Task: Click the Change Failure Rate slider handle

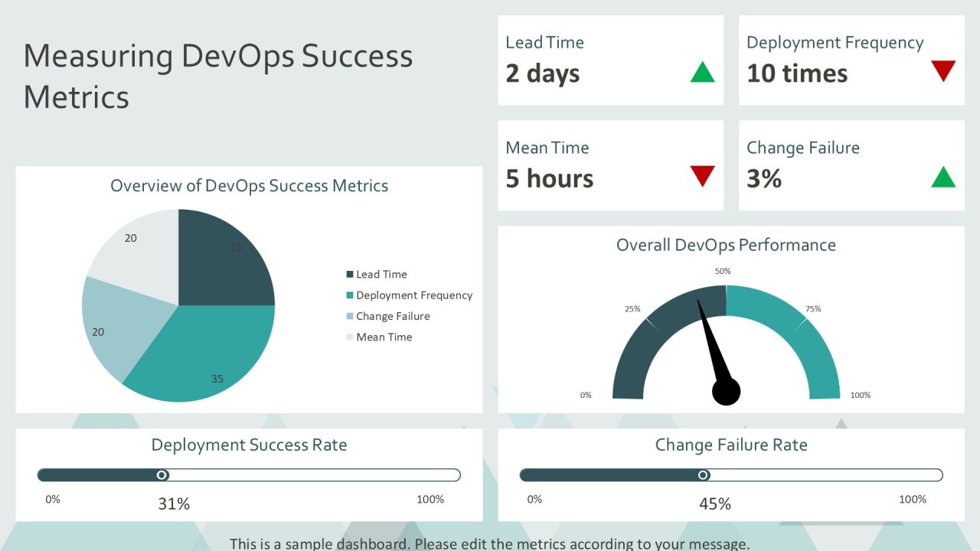Action: (x=703, y=475)
